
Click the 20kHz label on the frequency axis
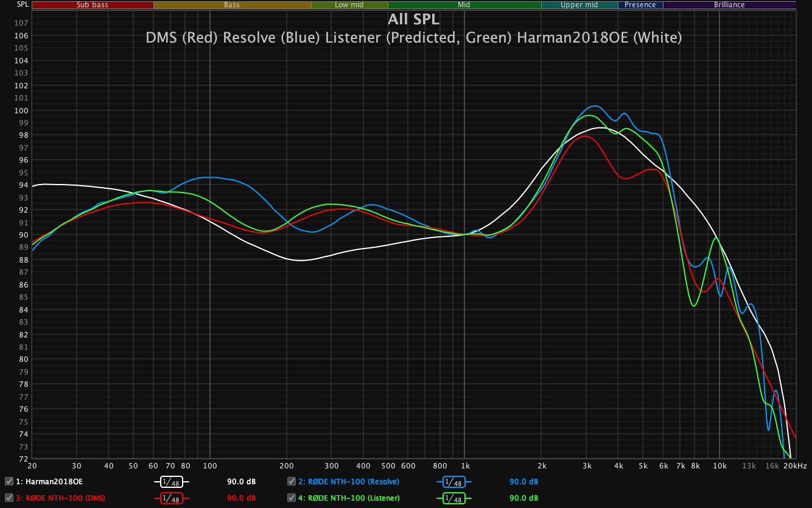pyautogui.click(x=794, y=466)
